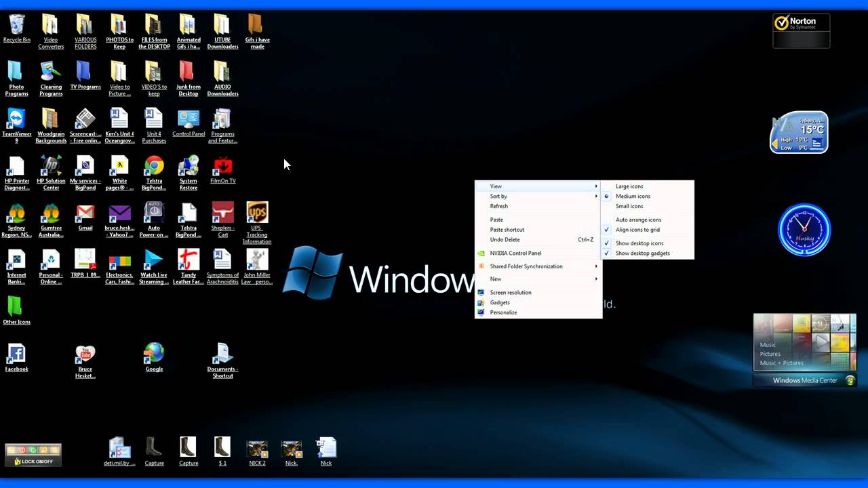
Task: Expand the View submenu
Action: click(x=538, y=186)
